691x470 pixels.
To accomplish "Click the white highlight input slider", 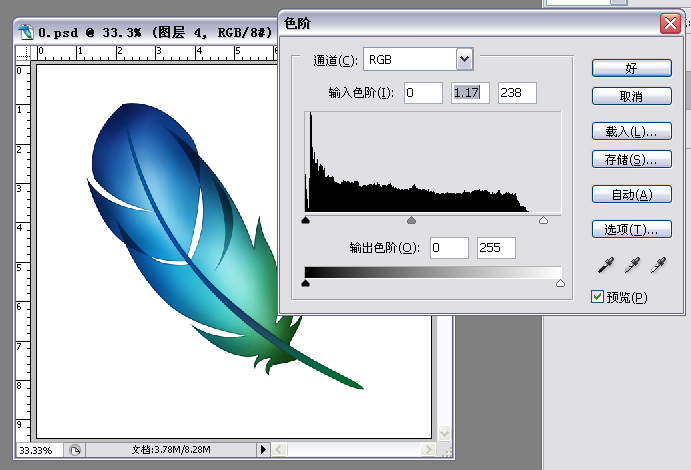I will pos(543,220).
